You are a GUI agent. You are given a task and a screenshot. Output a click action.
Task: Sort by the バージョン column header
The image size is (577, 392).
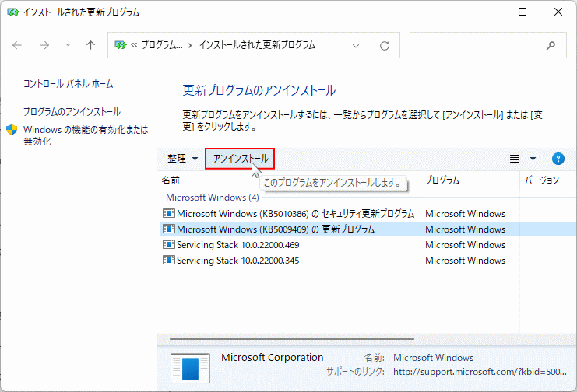coord(542,180)
